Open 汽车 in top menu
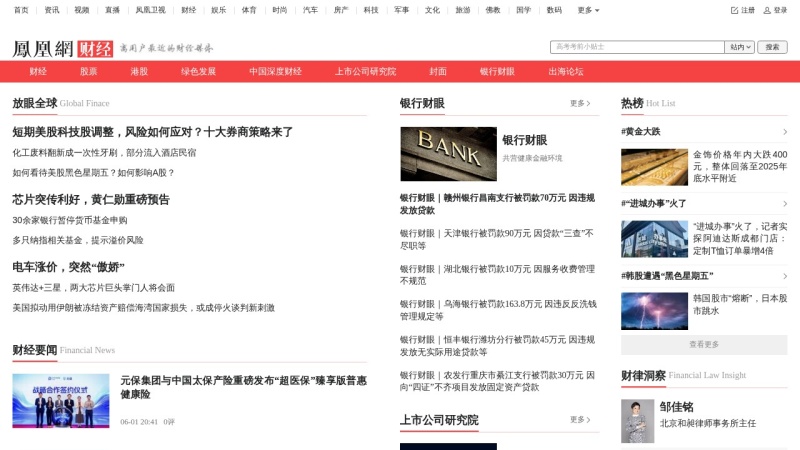800x450 pixels. [x=310, y=10]
